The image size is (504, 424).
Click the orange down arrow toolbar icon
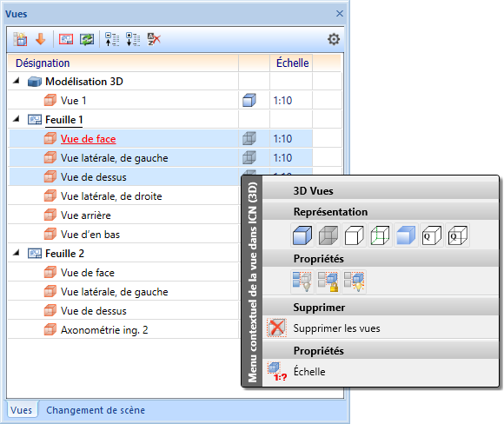click(41, 39)
